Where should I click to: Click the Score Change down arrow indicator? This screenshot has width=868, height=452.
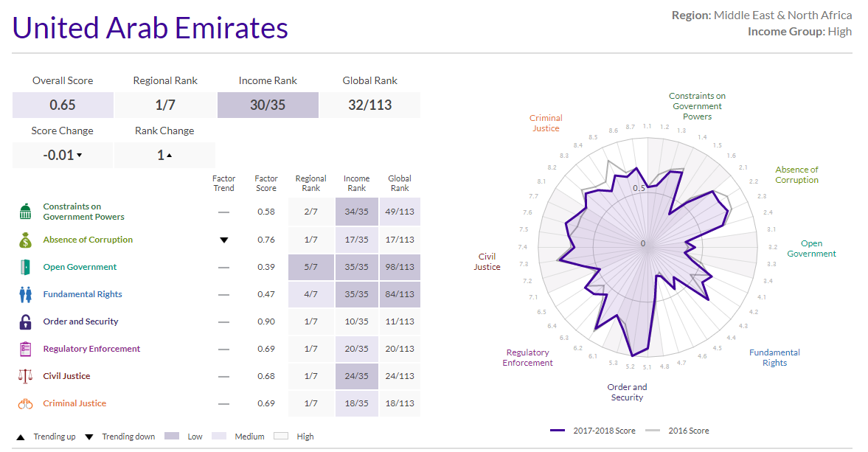click(x=80, y=156)
